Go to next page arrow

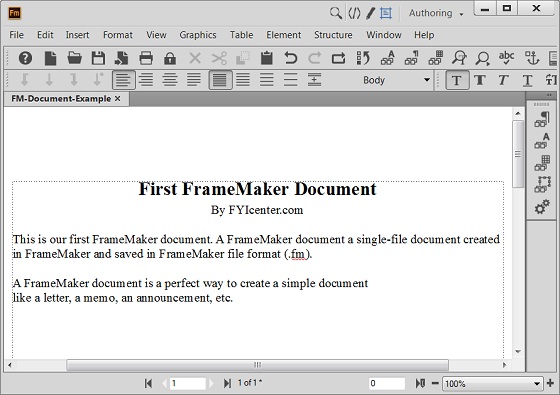coord(211,383)
